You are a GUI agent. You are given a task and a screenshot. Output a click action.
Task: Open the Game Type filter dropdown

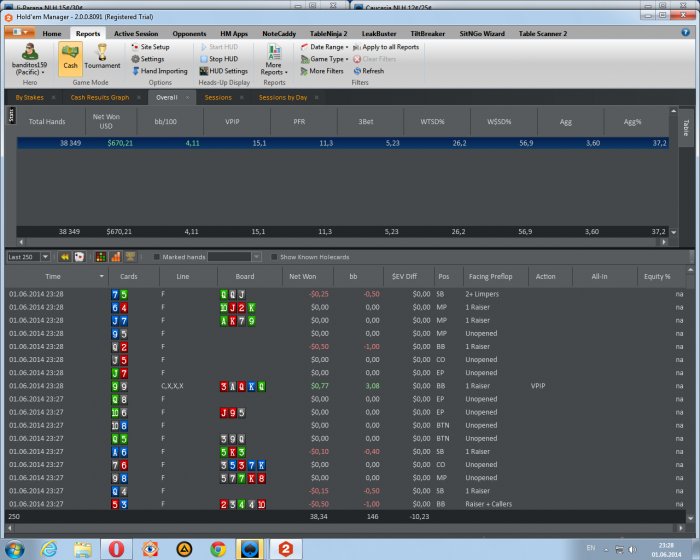tap(328, 59)
